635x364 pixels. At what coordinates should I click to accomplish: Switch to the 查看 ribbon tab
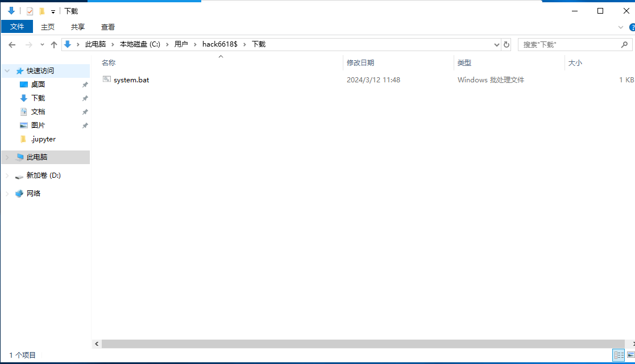108,27
